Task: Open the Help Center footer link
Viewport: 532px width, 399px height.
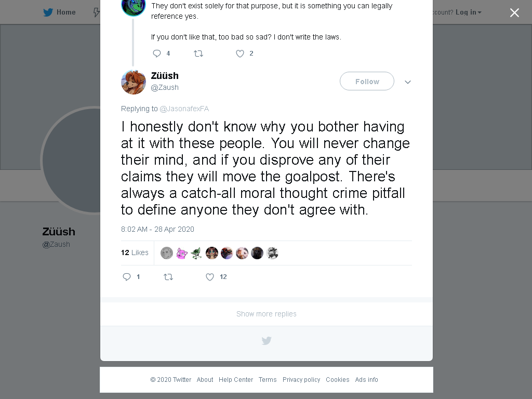Action: tap(236, 379)
